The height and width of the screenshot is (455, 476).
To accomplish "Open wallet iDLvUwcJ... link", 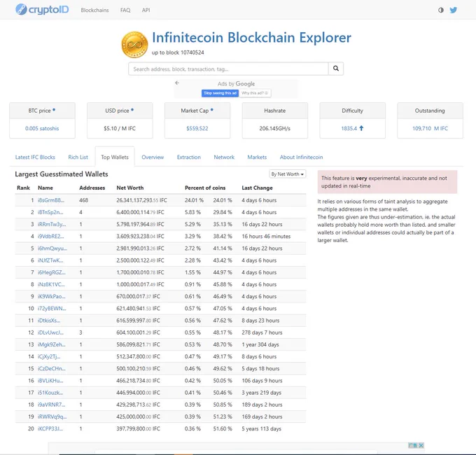I will point(50,332).
